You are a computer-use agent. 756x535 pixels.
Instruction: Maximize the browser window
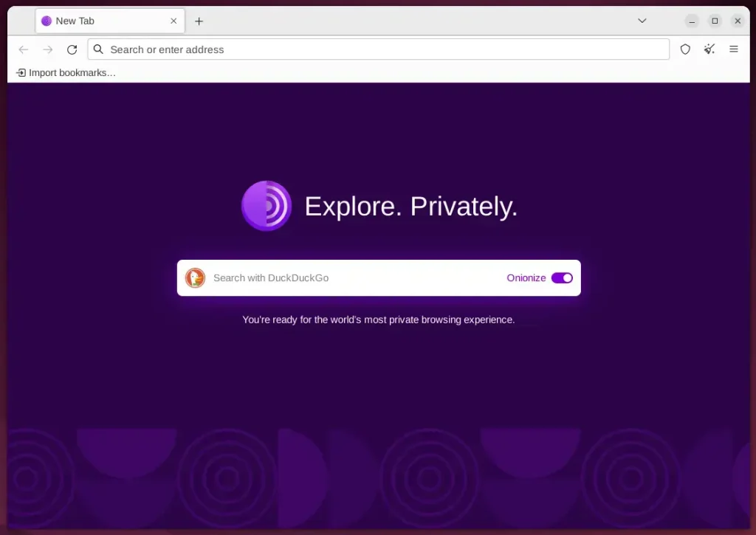715,21
